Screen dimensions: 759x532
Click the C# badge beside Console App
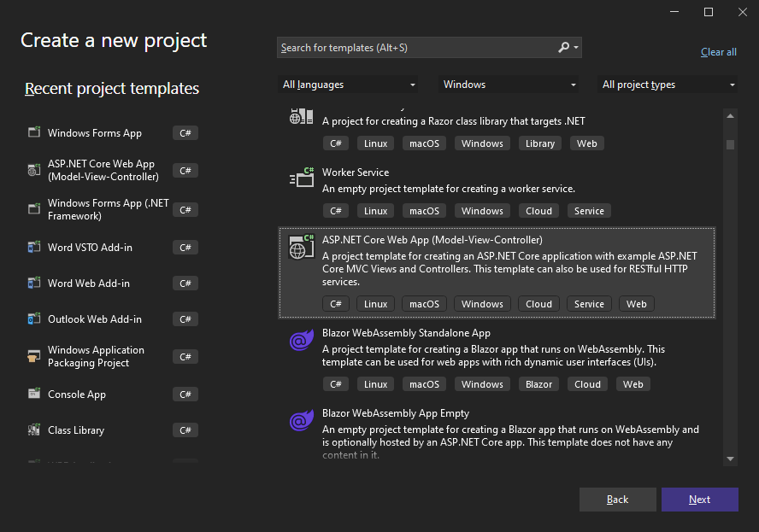(185, 395)
